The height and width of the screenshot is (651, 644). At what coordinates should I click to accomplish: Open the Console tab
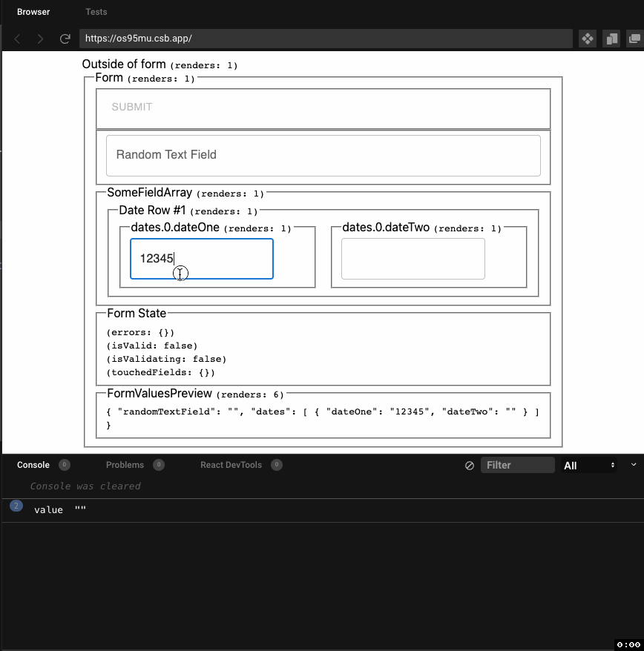(x=33, y=465)
